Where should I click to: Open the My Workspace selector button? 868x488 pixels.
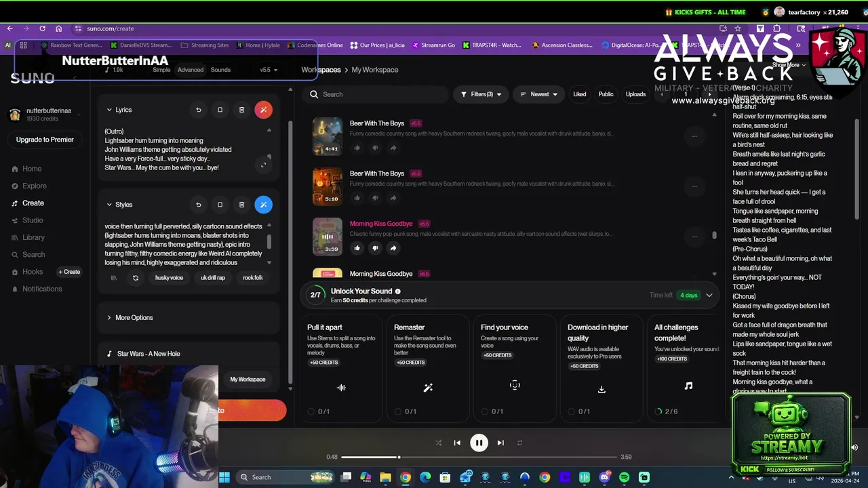(248, 380)
